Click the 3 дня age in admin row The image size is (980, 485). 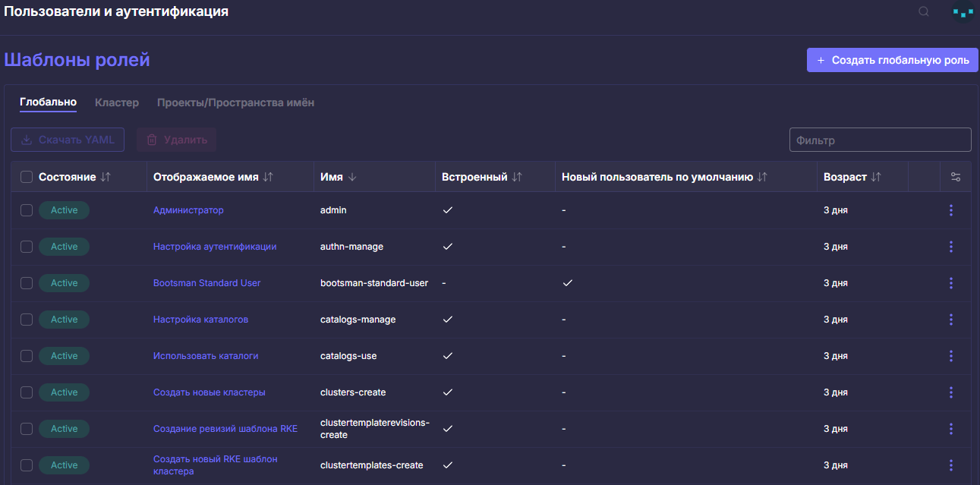[836, 210]
